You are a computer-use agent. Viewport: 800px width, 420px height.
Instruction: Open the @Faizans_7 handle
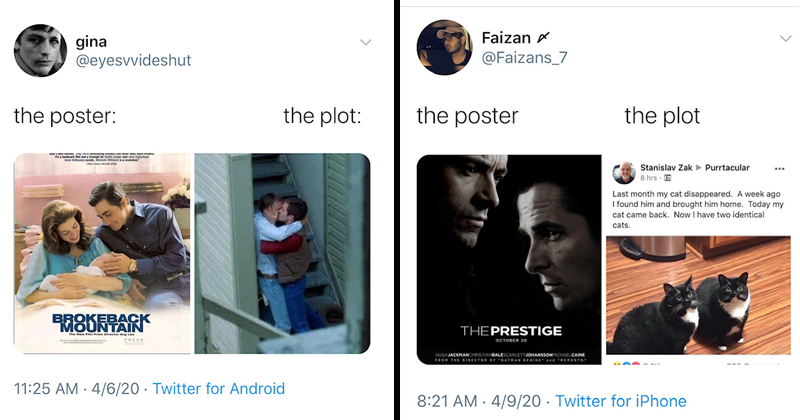tap(525, 58)
